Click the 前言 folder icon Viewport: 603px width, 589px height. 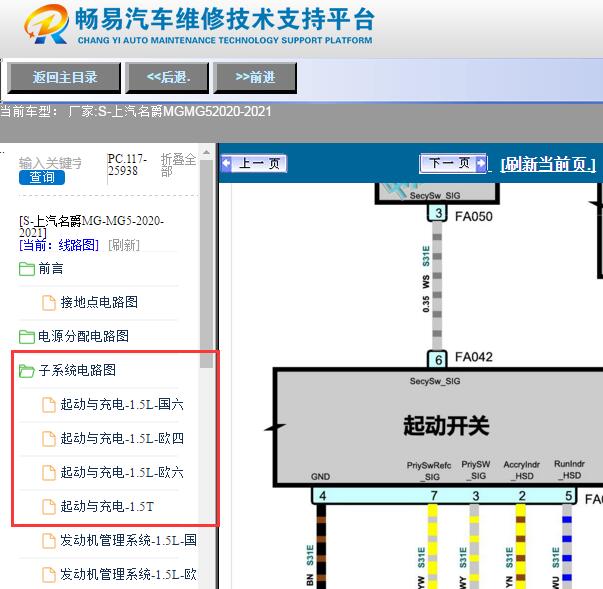pyautogui.click(x=27, y=269)
